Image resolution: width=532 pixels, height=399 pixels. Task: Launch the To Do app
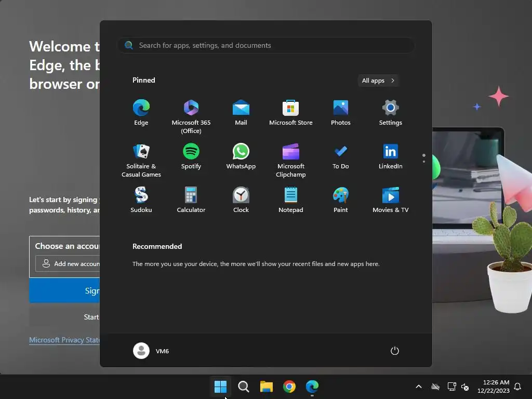coord(341,157)
